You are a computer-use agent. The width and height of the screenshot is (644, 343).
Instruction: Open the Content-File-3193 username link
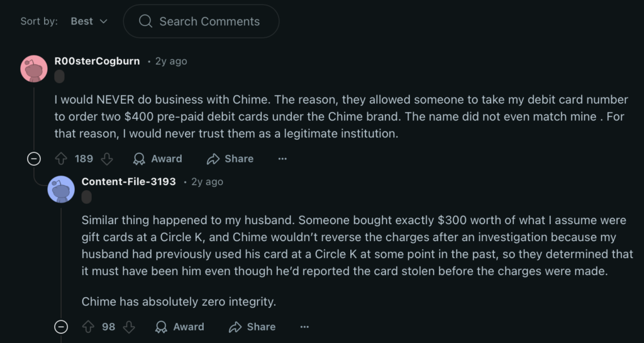(x=128, y=181)
